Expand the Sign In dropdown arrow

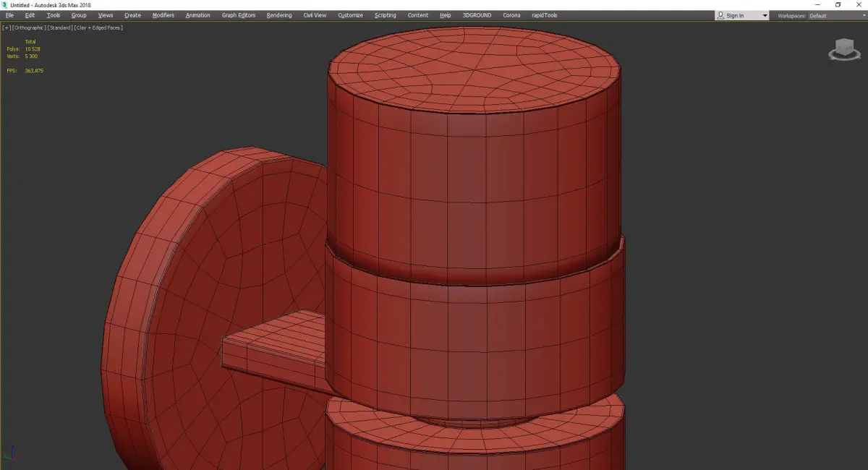click(x=765, y=15)
